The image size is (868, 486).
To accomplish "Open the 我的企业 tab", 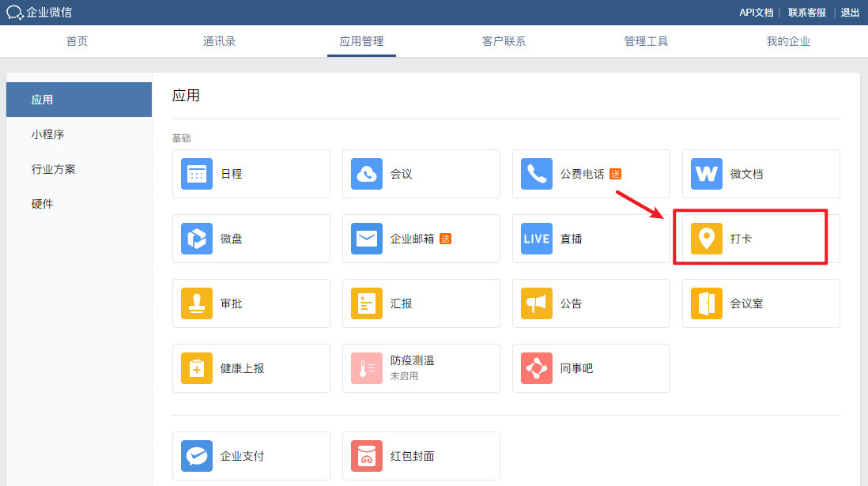I will [x=788, y=41].
